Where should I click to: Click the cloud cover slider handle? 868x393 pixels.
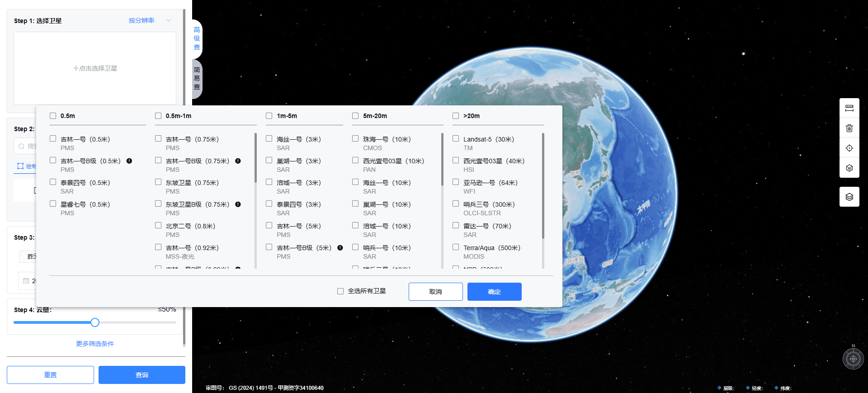(95, 322)
